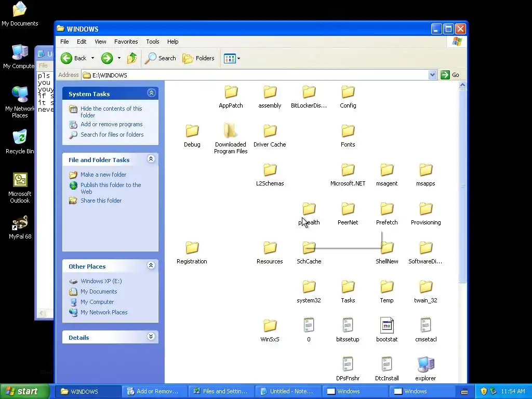Image resolution: width=532 pixels, height=399 pixels.
Task: Click the Start button
Action: click(25, 391)
